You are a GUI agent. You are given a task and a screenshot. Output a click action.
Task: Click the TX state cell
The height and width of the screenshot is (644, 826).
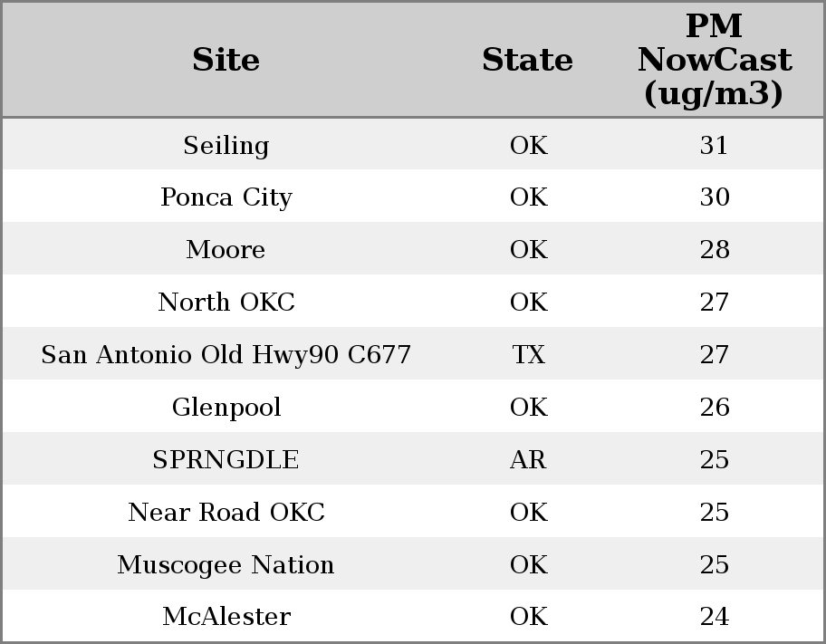528,354
